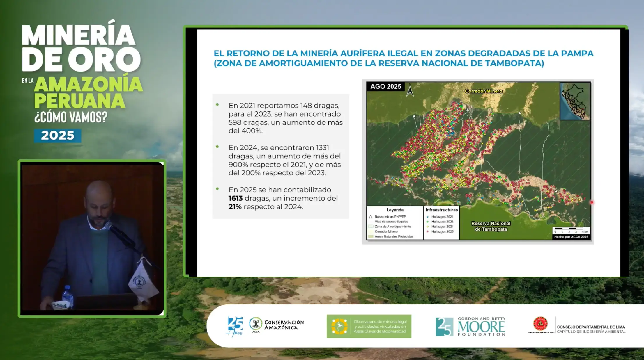Click the Zona de Amortiguamiento legend swatch

point(371,227)
